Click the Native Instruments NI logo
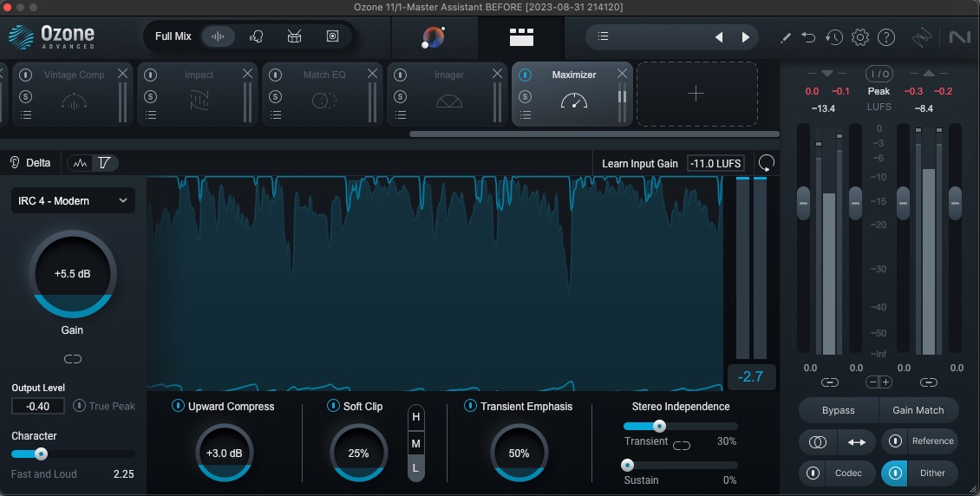 [959, 37]
